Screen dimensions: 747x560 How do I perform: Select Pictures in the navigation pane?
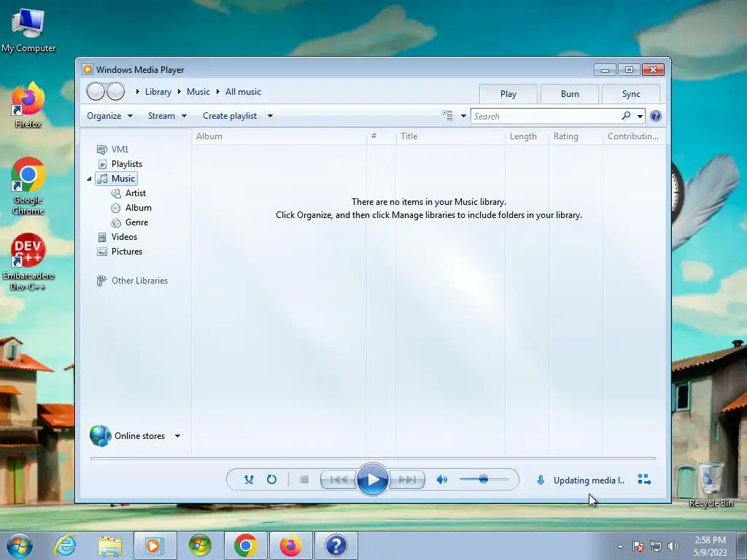point(120,252)
